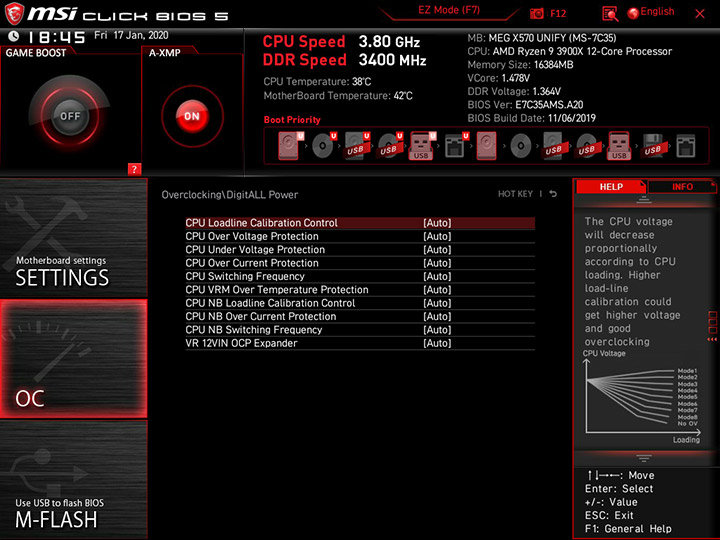
Task: Open the SETTINGS motherboard section
Action: pos(73,237)
